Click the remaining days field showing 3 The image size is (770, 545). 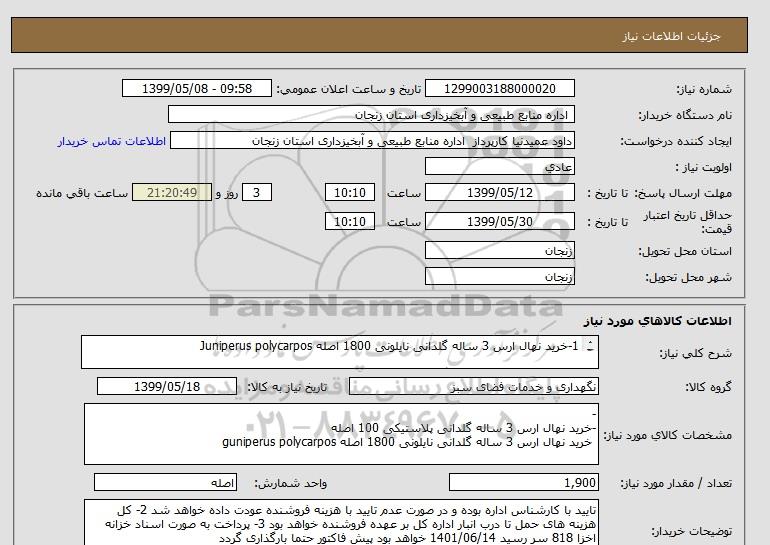(x=256, y=192)
